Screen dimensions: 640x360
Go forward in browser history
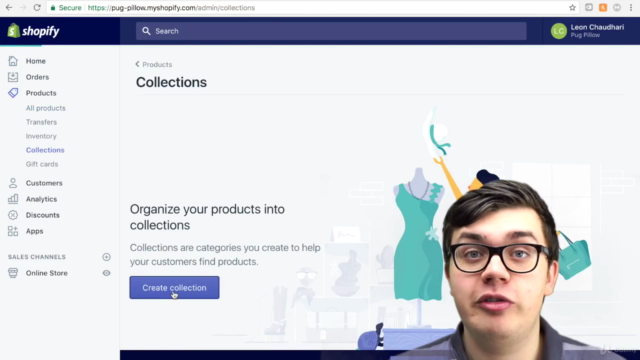(23, 7)
